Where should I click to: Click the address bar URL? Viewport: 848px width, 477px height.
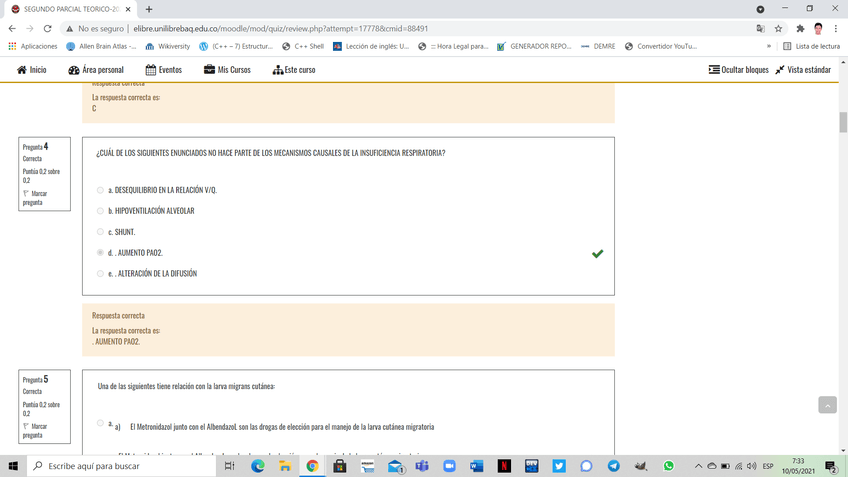281,29
